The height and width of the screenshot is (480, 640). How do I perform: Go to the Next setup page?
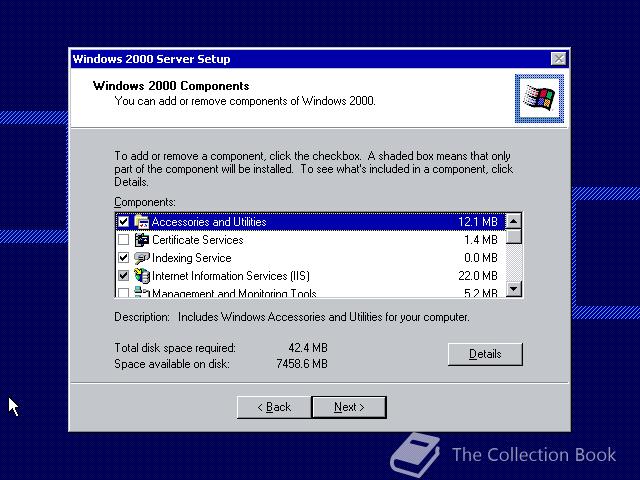(349, 407)
